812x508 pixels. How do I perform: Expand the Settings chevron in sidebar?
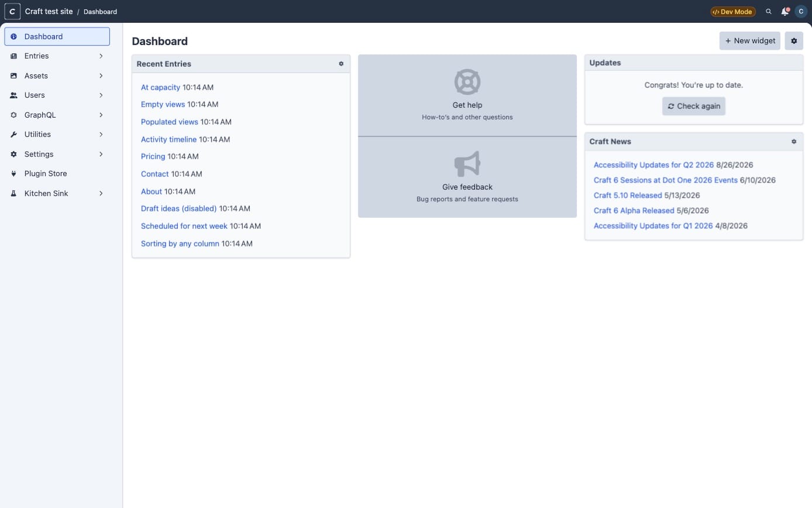click(x=101, y=155)
